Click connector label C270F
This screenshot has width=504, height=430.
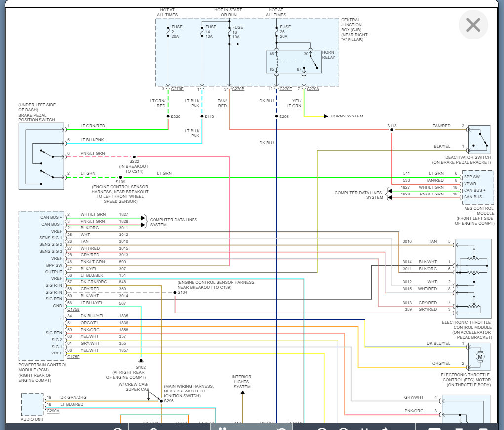point(177,89)
